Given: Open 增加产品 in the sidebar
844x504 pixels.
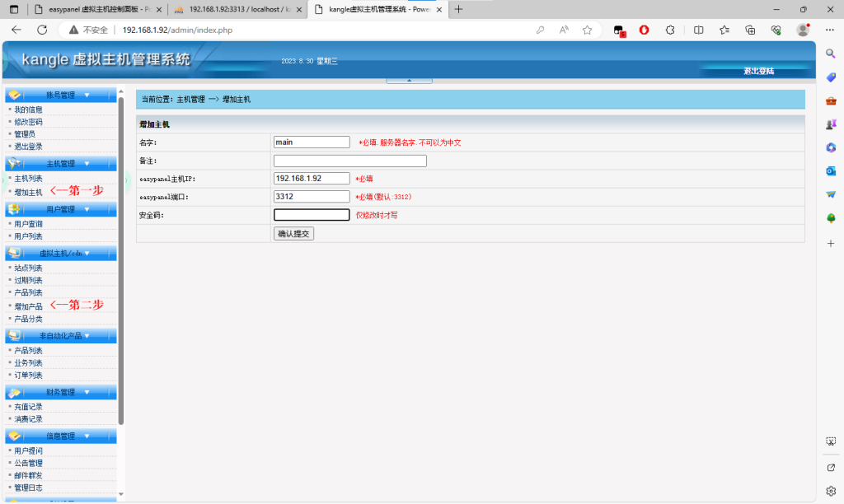Looking at the screenshot, I should (28, 306).
